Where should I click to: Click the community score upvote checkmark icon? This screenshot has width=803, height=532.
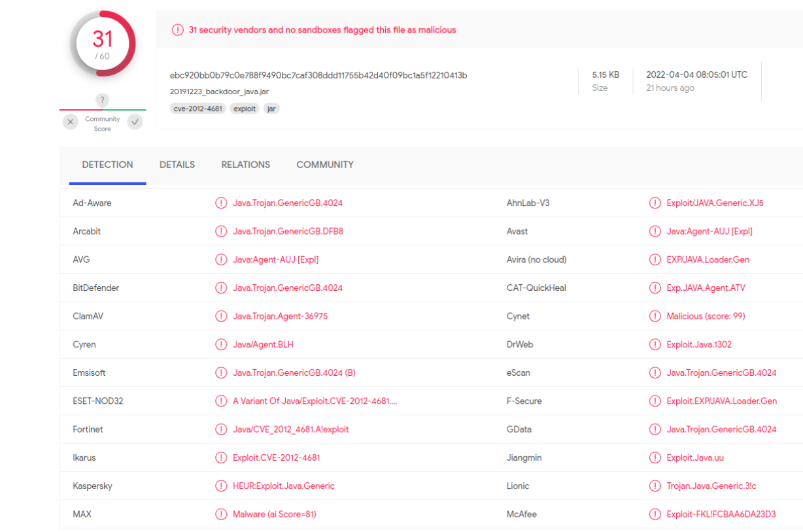135,122
